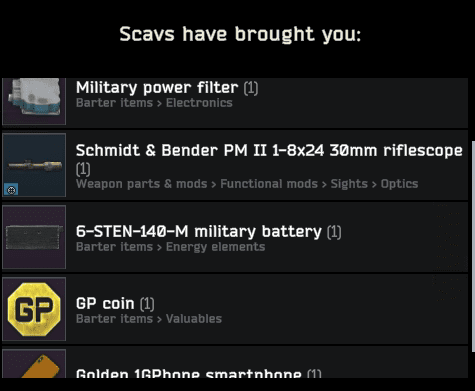Screen dimensions: 475x391
Task: Click the sight badge on riflescope thumbnail
Action: pyautogui.click(x=11, y=190)
